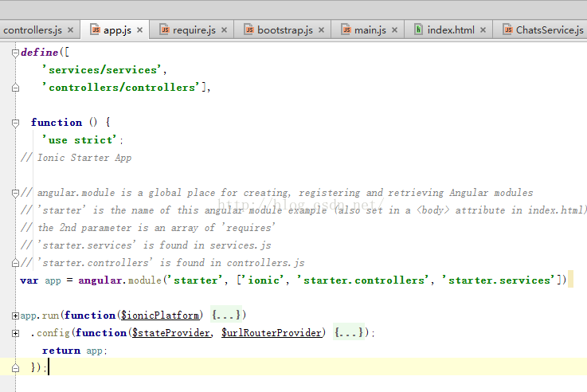This screenshot has width=587, height=392.
Task: Expand the {...} placeholder after $ionicPlatform
Action: 226,316
